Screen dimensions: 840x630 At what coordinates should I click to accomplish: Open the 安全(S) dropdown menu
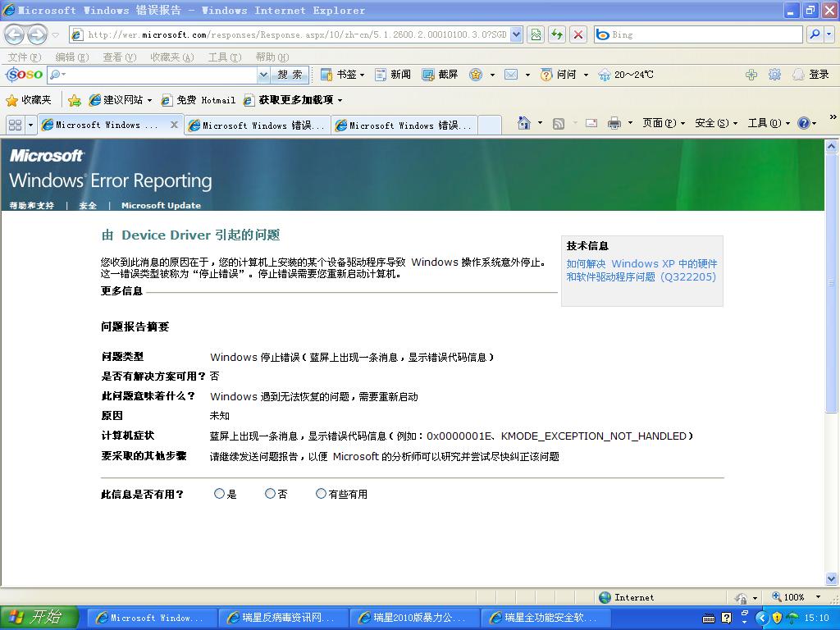point(716,123)
